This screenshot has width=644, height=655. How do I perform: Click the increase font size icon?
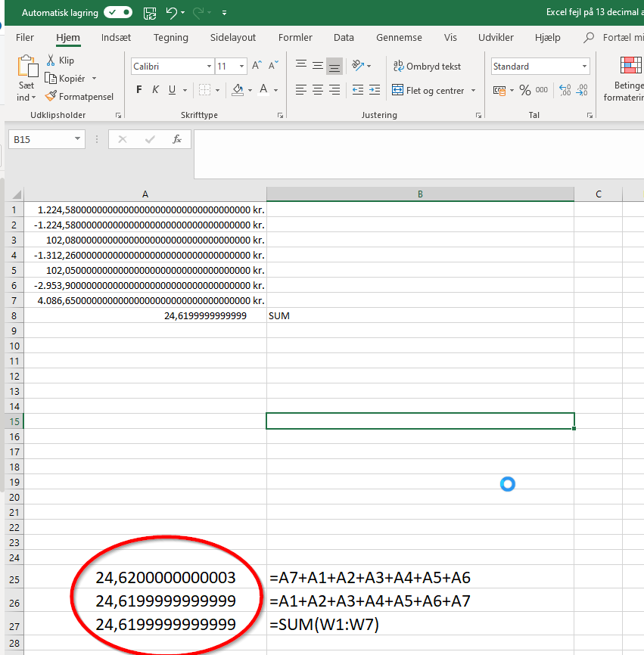[x=257, y=66]
